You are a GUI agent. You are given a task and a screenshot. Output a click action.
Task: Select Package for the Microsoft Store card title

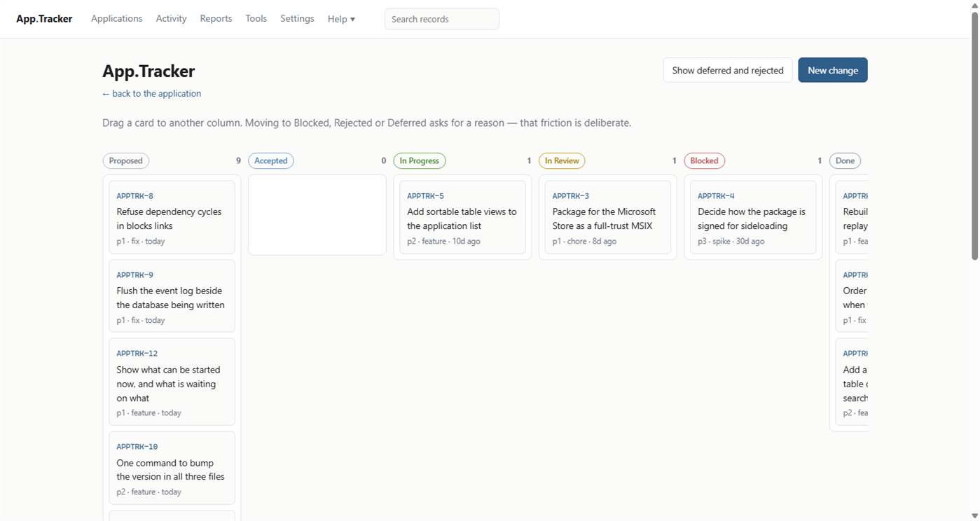[x=604, y=218]
